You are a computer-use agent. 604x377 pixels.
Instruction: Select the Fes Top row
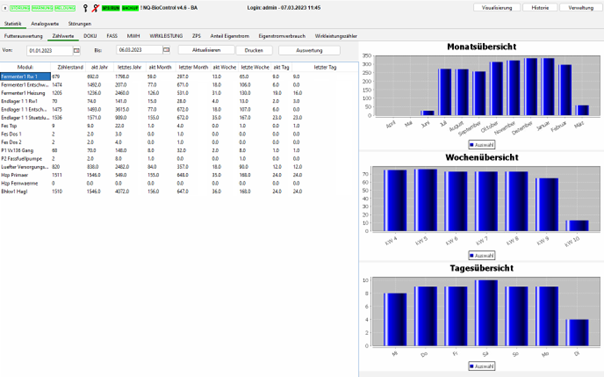click(x=179, y=126)
